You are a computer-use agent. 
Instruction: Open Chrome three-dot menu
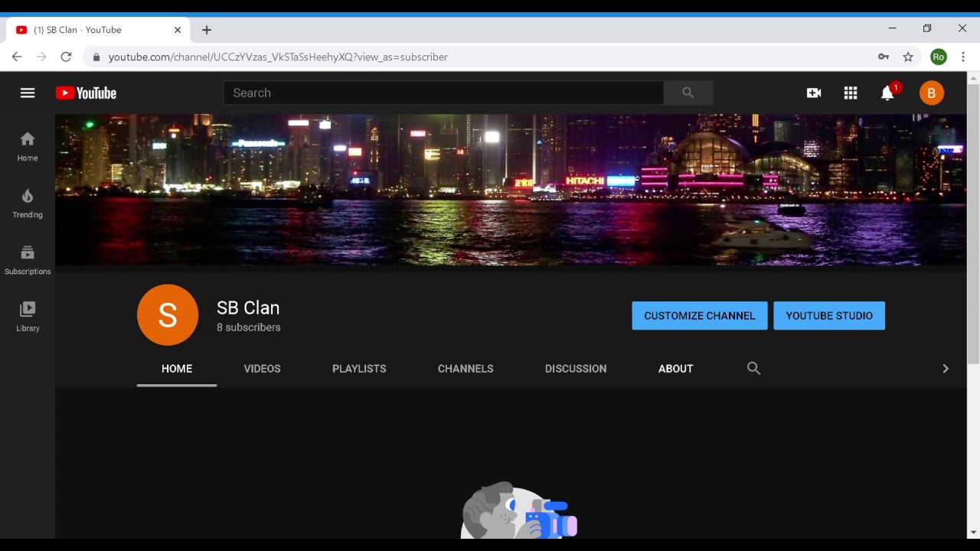[x=963, y=57]
